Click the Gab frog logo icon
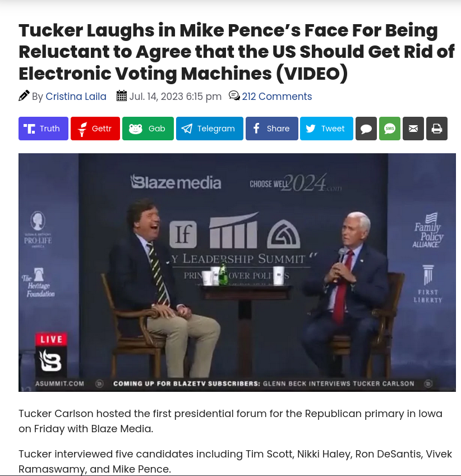 pyautogui.click(x=136, y=129)
